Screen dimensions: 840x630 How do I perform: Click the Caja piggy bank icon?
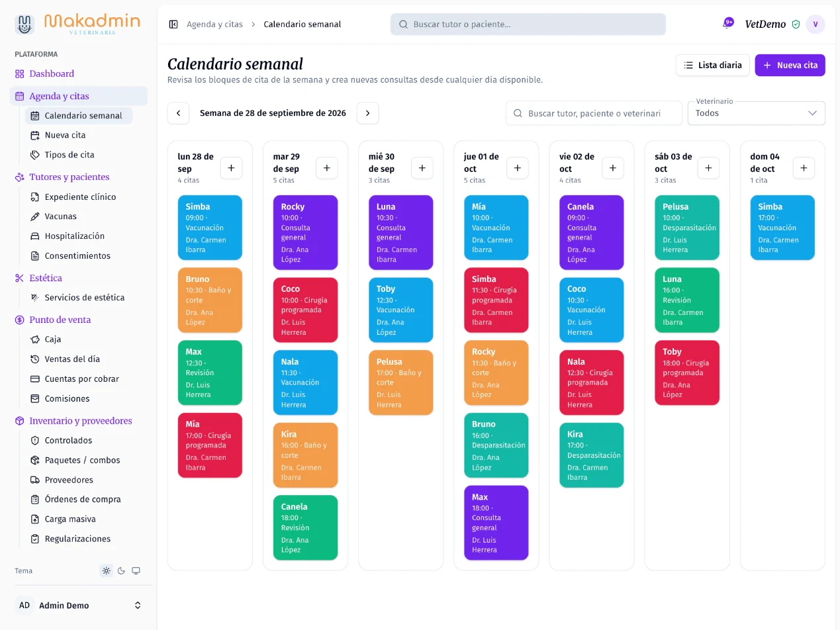[35, 339]
